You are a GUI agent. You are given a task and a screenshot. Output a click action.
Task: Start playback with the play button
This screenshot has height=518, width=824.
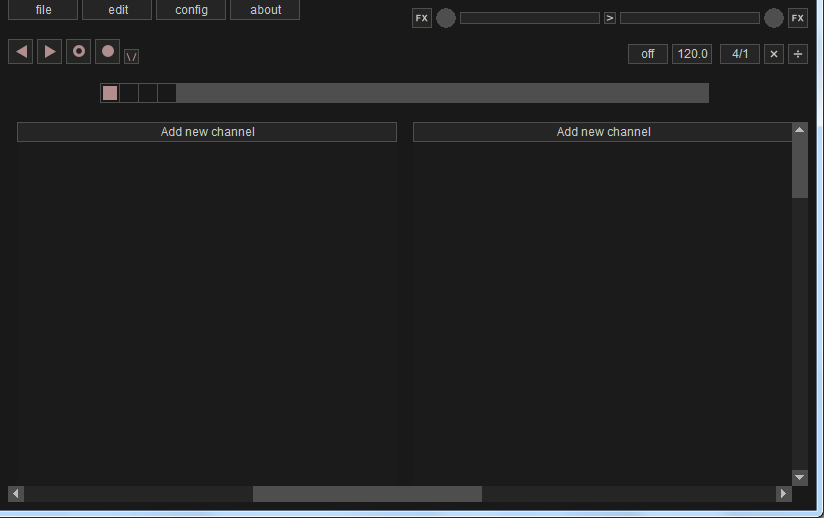(49, 51)
